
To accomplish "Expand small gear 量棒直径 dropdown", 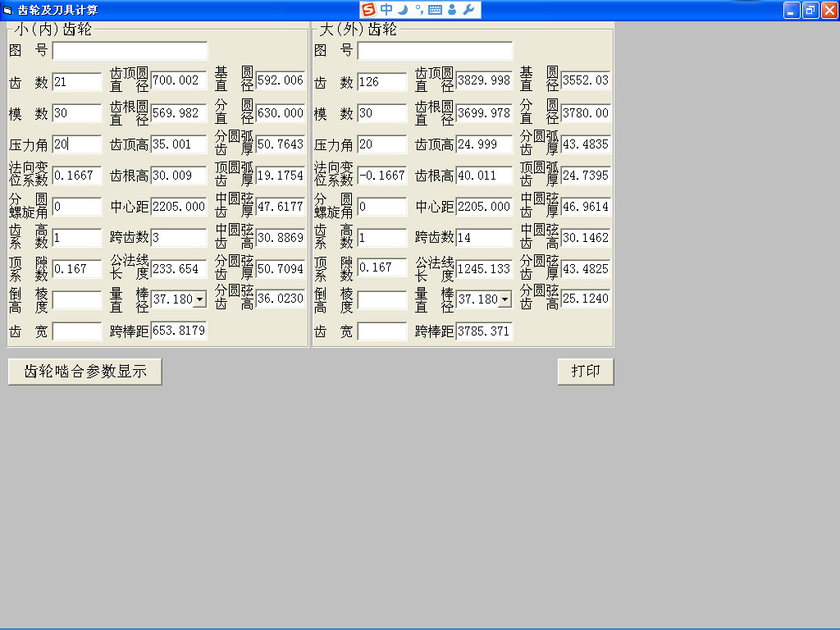I will coord(199,299).
